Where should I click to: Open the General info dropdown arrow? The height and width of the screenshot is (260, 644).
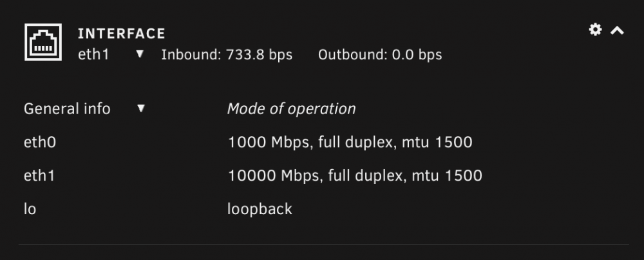pyautogui.click(x=141, y=108)
